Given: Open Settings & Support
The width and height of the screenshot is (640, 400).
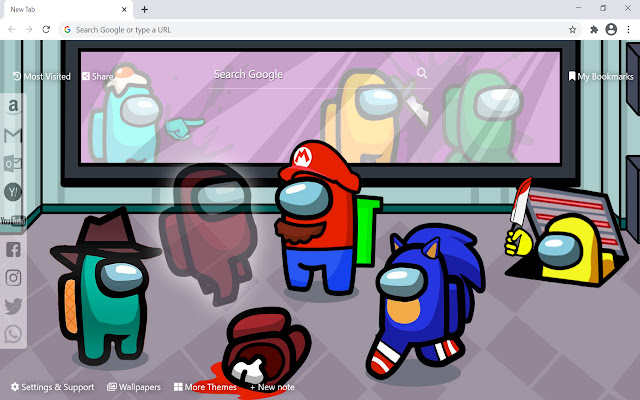Looking at the screenshot, I should tap(52, 387).
